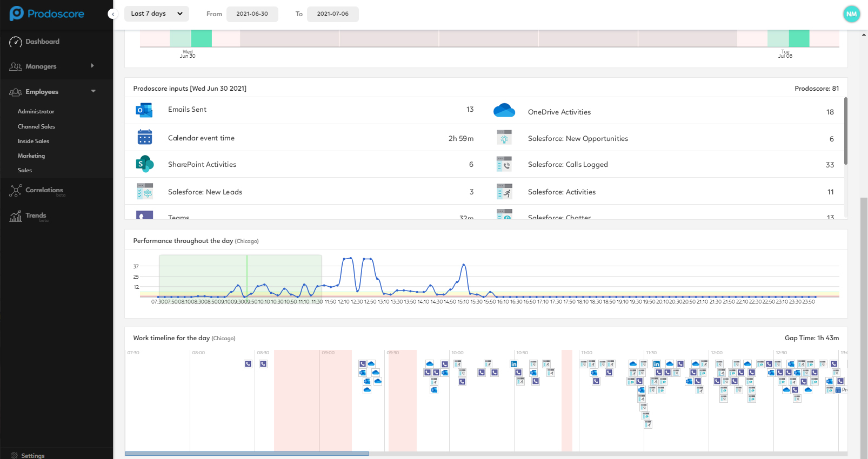Click the Salesforce: New Leads label
This screenshot has width=868, height=459.
pyautogui.click(x=205, y=192)
